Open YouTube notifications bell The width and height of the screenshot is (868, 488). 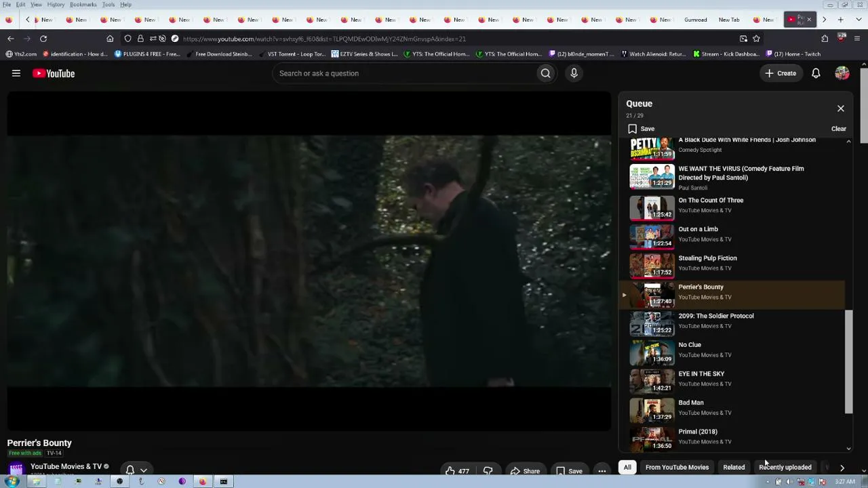(816, 73)
